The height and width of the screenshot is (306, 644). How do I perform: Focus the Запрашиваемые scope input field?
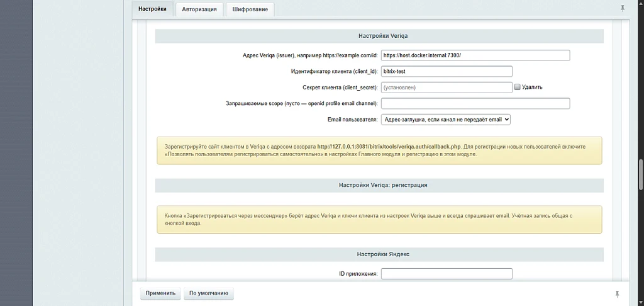[x=475, y=103]
